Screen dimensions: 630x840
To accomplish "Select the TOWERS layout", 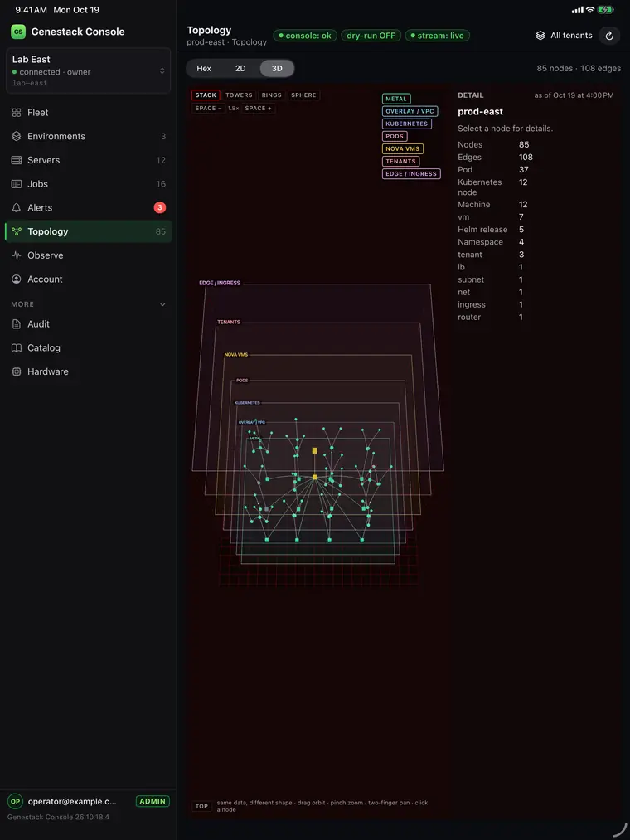I will tap(239, 95).
